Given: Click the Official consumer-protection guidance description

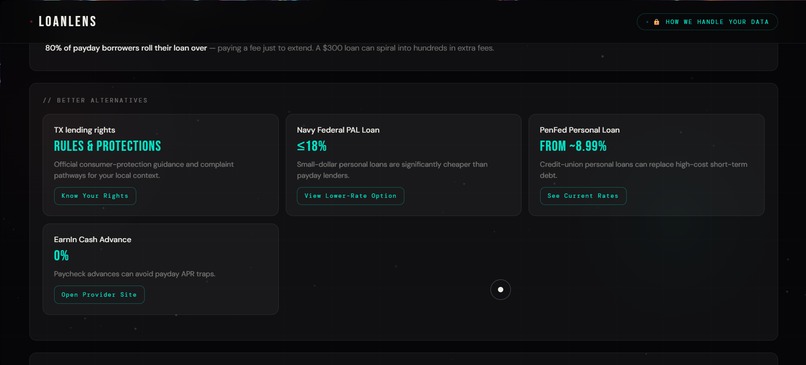Looking at the screenshot, I should point(144,170).
